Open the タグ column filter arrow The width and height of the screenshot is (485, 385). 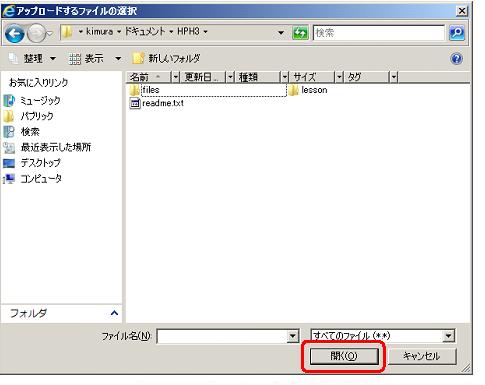click(x=394, y=77)
